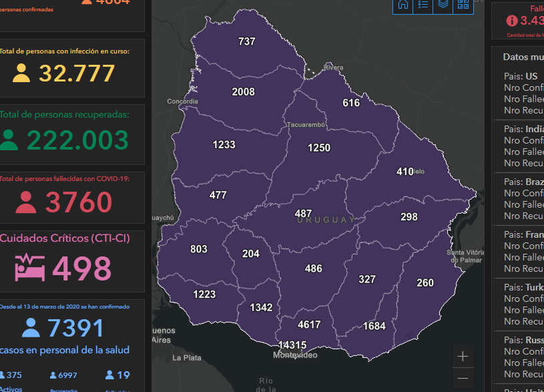544x392 pixels.
Task: Click the 7391 health personnel figure
Action: click(75, 328)
